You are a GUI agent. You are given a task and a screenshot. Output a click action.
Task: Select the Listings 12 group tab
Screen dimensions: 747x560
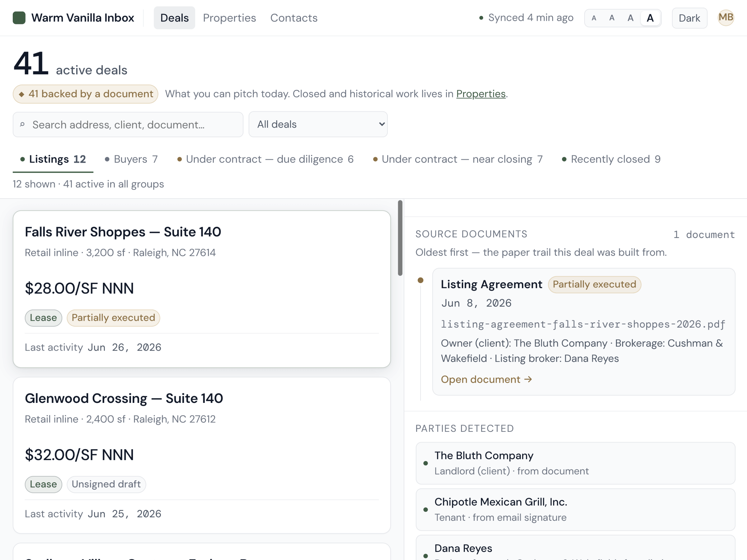(53, 159)
